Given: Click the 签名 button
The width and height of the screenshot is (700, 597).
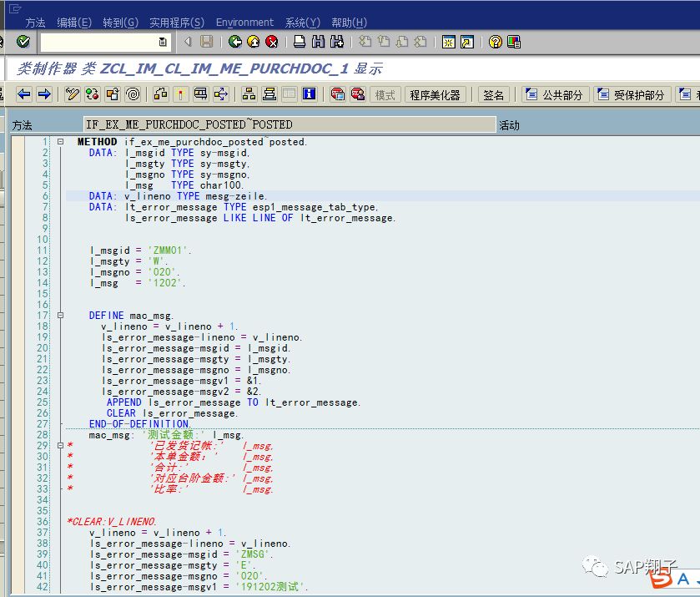Looking at the screenshot, I should (493, 94).
